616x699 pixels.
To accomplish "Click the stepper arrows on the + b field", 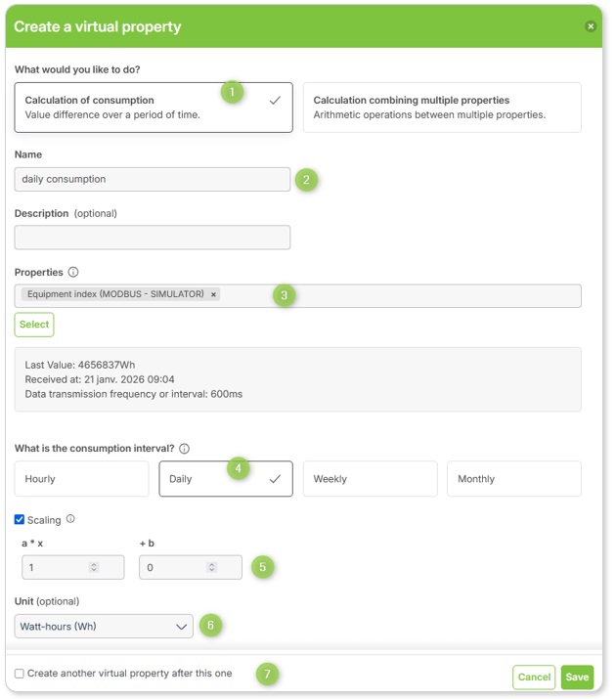I will point(212,567).
